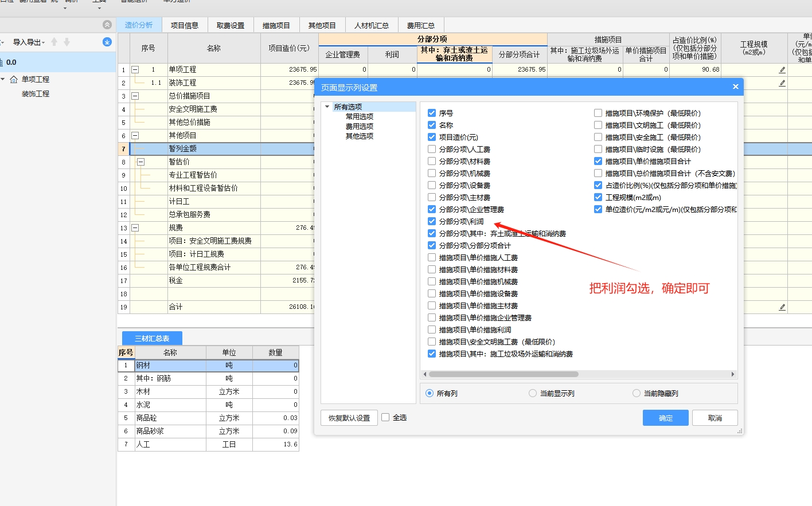Collapse the 规费 row
The image size is (812, 506).
tap(135, 228)
